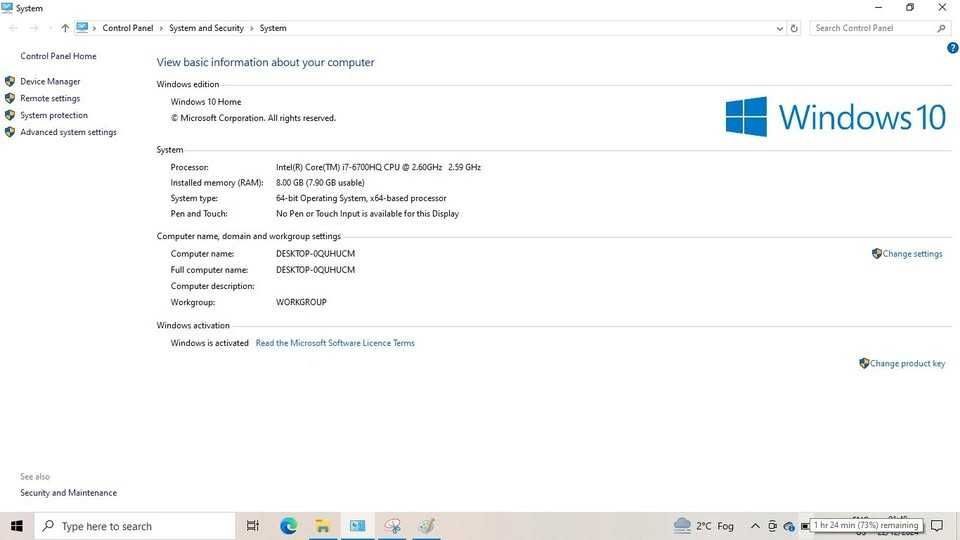The width and height of the screenshot is (960, 540).
Task: Select the WORKGROUP value
Action: tap(301, 302)
